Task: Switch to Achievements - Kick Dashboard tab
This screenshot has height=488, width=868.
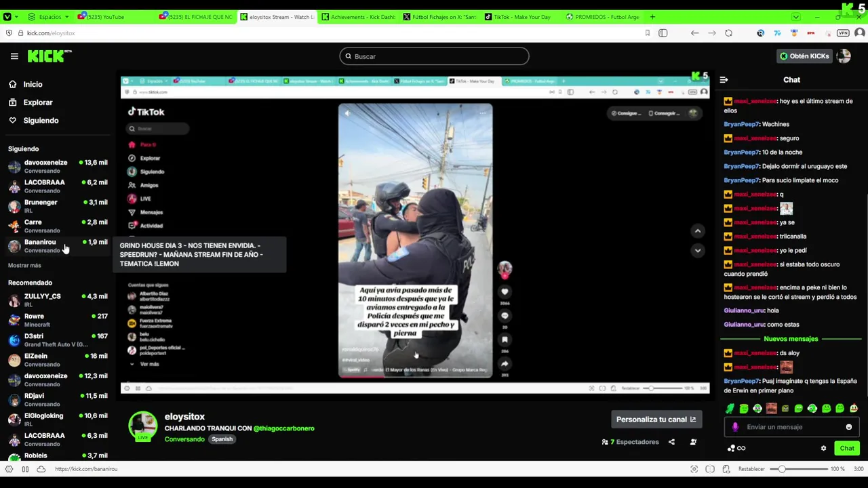Action: [358, 16]
